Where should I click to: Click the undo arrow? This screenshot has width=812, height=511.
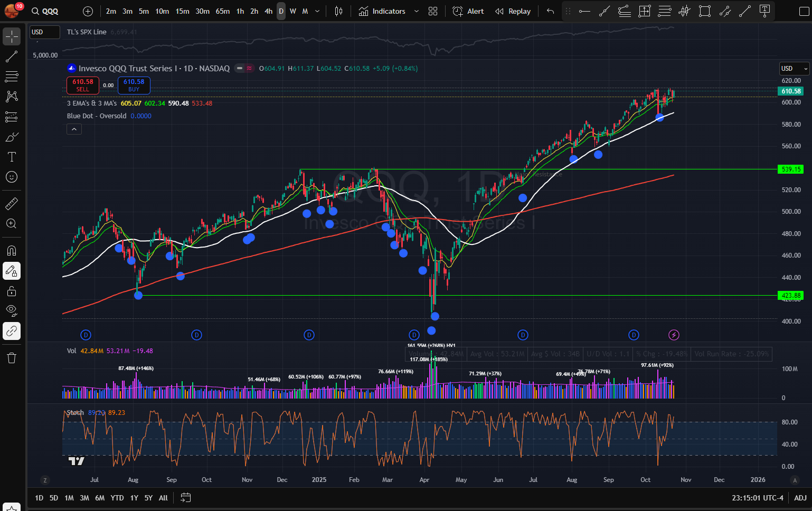pos(551,11)
